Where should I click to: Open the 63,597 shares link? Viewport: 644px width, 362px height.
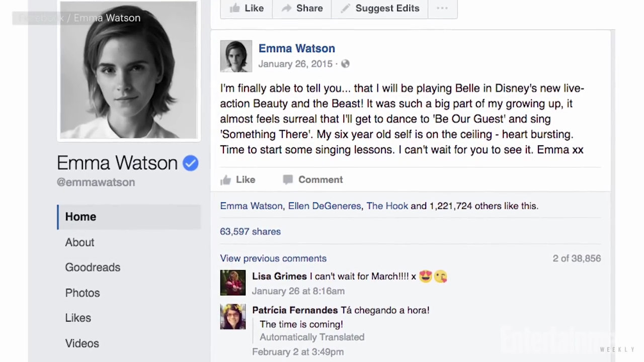tap(250, 232)
